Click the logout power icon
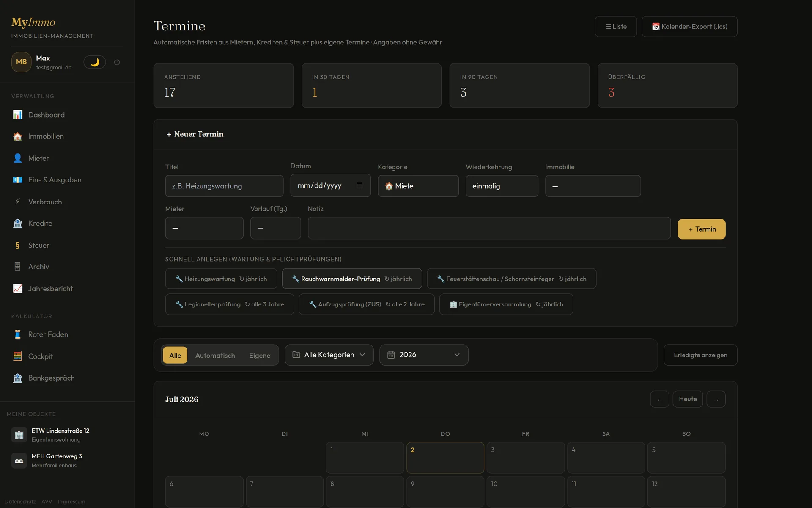Image resolution: width=812 pixels, height=508 pixels. click(x=117, y=62)
